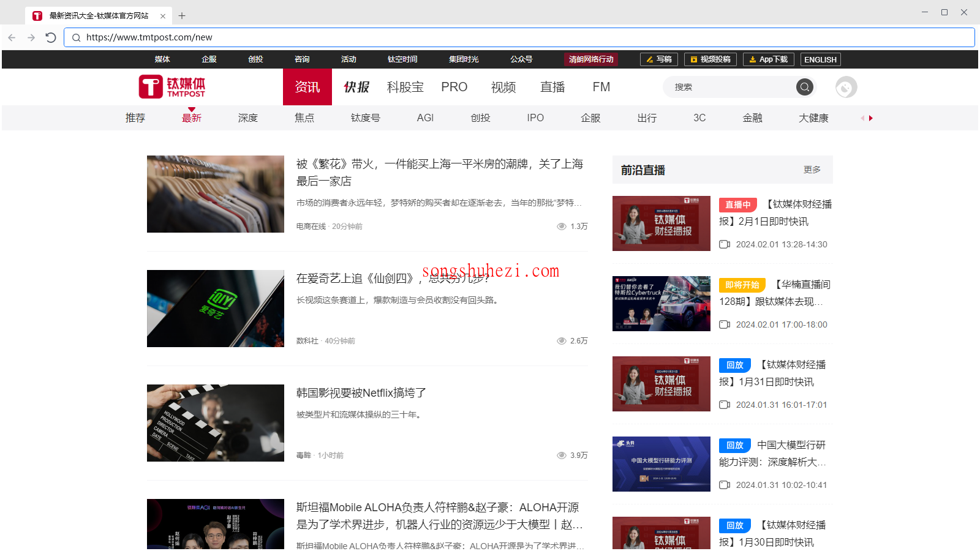The height and width of the screenshot is (551, 980).
Task: Open the 媒体 top menu item
Action: pyautogui.click(x=162, y=59)
